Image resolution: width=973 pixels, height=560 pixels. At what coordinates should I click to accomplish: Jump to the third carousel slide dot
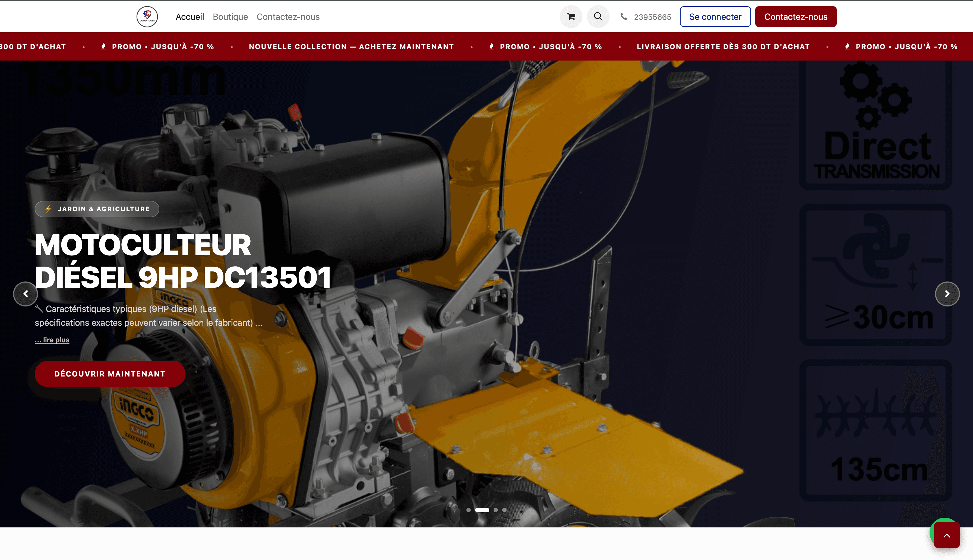click(x=496, y=510)
